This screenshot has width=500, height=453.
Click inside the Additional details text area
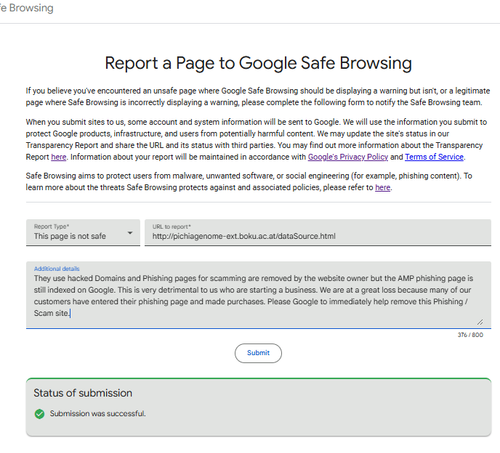coord(258,295)
